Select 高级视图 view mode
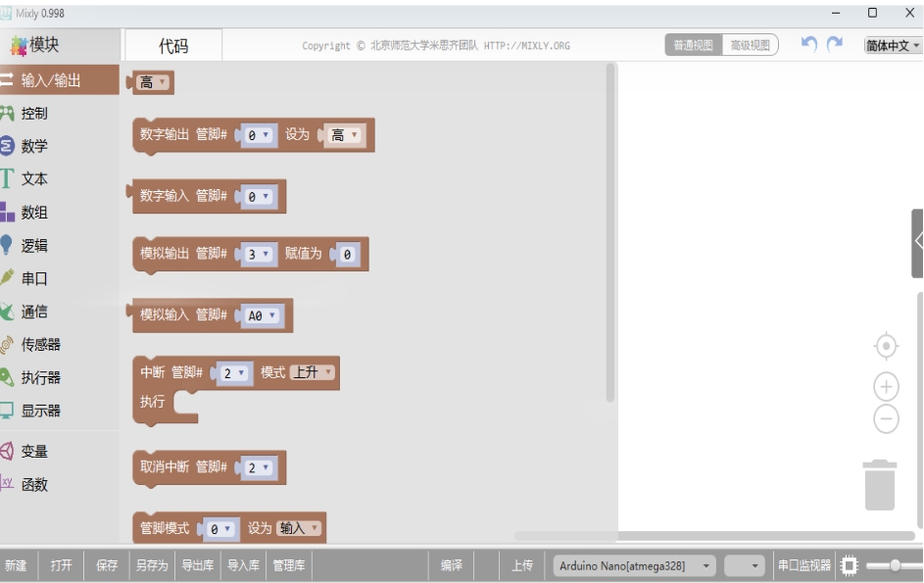This screenshot has height=583, width=924. point(751,45)
